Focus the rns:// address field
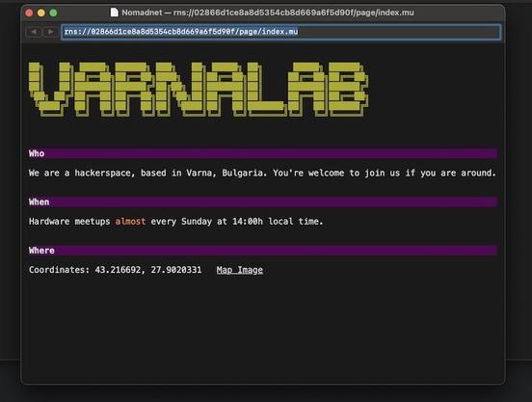532x402 pixels. 280,32
